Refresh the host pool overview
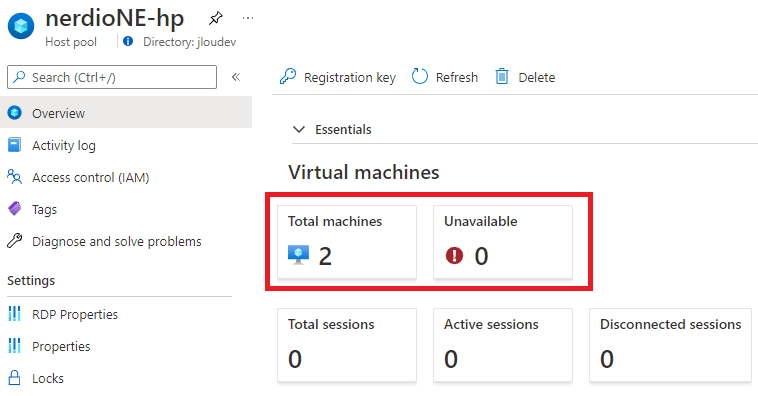The width and height of the screenshot is (758, 396). 445,77
